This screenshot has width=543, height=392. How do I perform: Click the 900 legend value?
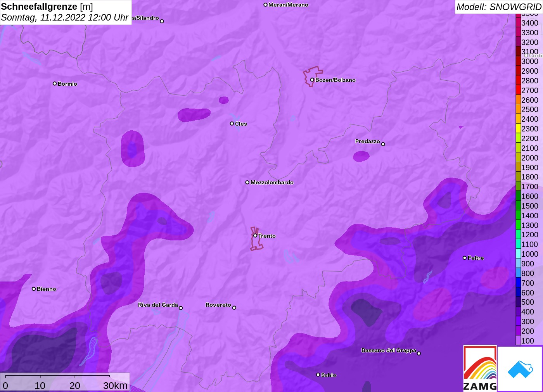pos(527,264)
